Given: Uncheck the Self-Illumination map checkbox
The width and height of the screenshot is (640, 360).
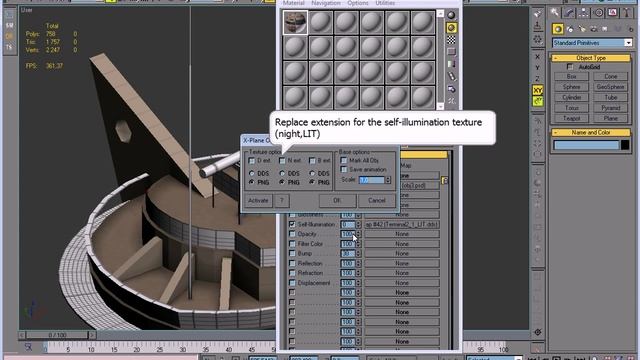Looking at the screenshot, I should (x=292, y=224).
